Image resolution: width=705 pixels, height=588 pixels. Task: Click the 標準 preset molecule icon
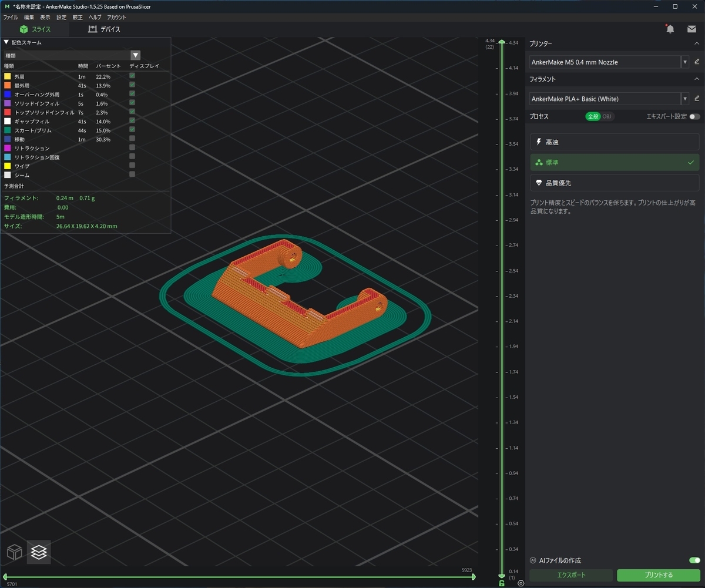[539, 163]
